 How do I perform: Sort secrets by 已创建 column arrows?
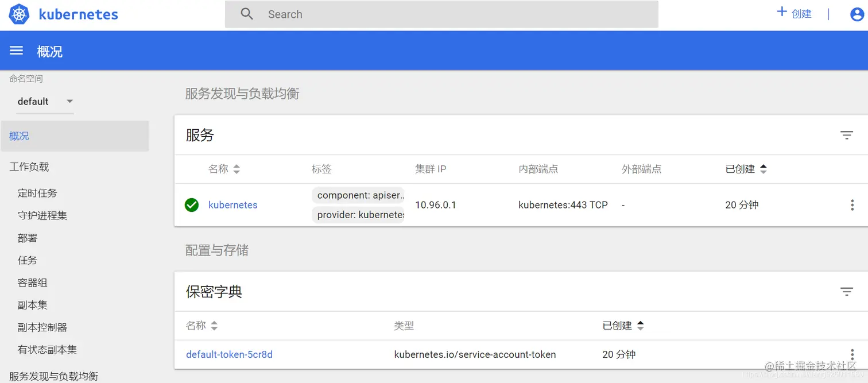pyautogui.click(x=640, y=326)
